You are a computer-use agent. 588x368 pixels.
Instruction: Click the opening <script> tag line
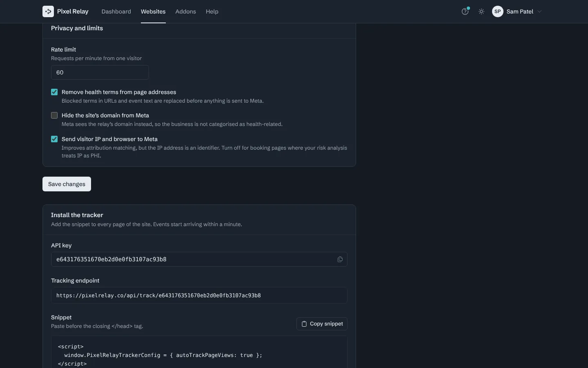(71, 347)
